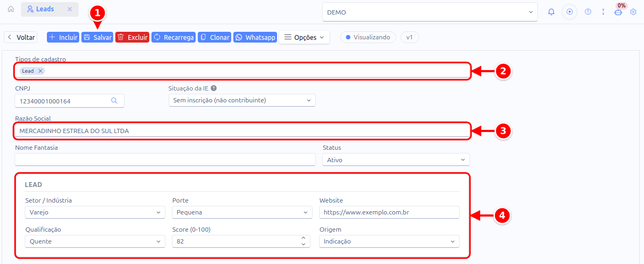This screenshot has width=644, height=264.
Task: Open the Situação da IE dropdown
Action: pos(242,100)
